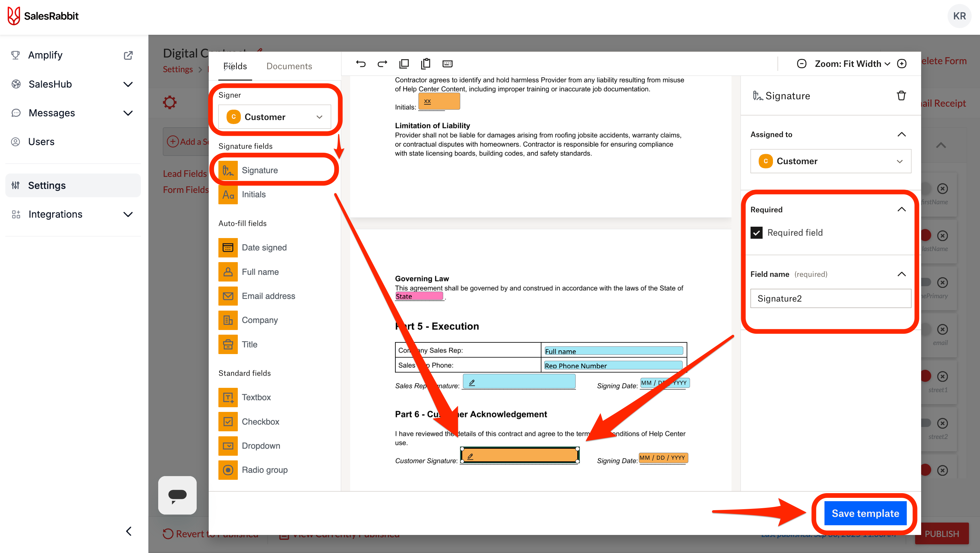Open Zoom Fit Width dropdown

pos(852,64)
